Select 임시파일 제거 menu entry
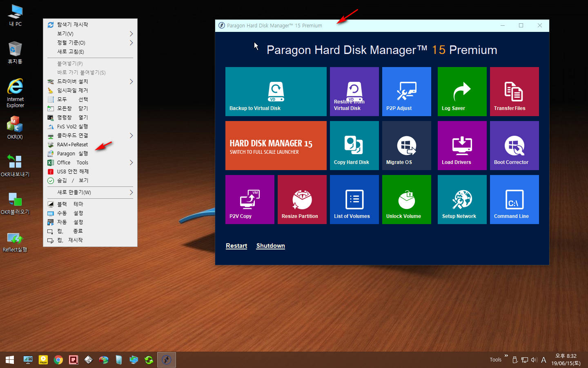This screenshot has height=368, width=588. click(90, 90)
